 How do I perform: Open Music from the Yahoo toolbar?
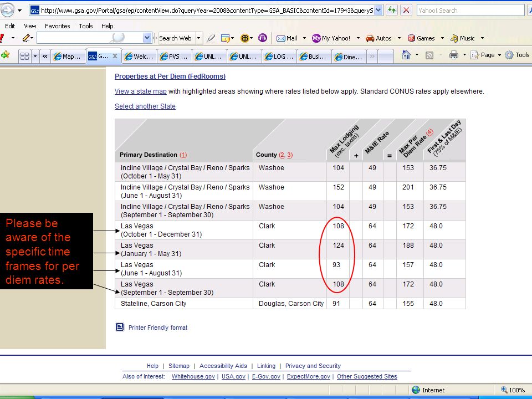(x=462, y=38)
